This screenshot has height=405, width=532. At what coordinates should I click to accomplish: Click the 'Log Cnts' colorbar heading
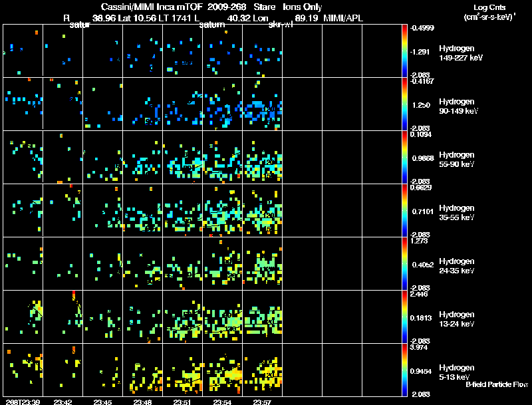489,7
